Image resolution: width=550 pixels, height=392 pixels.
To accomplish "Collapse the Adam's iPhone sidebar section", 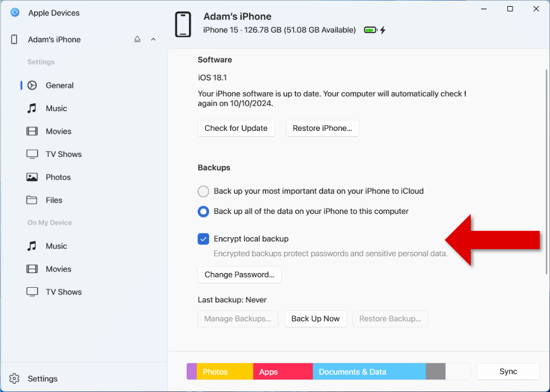I will coord(153,39).
